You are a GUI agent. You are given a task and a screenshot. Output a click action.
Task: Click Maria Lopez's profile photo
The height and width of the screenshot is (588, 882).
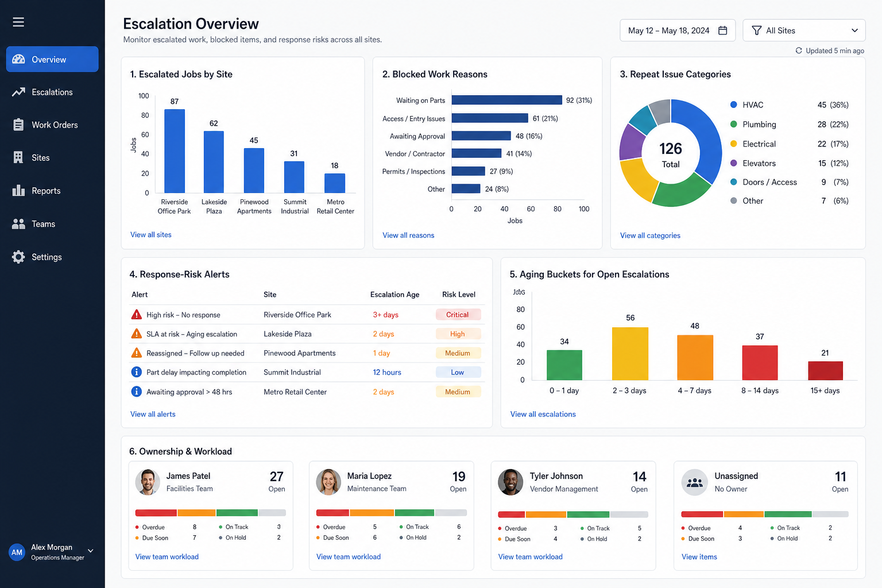pos(328,482)
